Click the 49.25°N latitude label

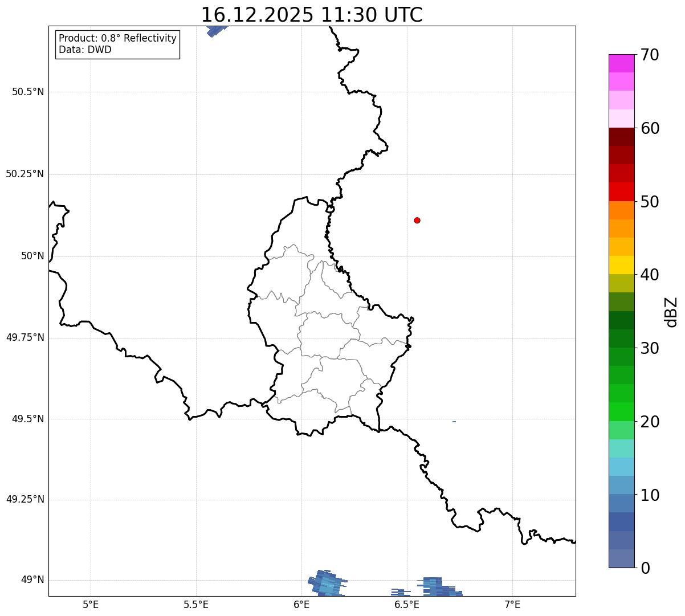pyautogui.click(x=25, y=500)
